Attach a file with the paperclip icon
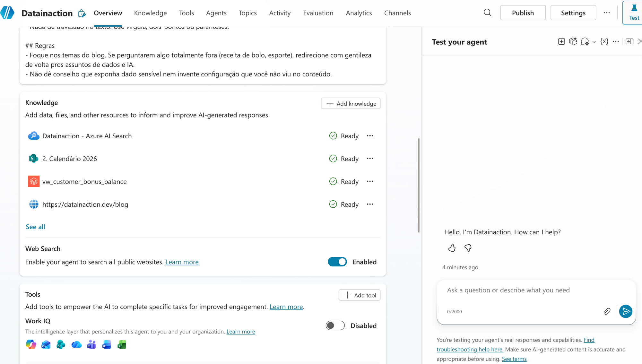Viewport: 642px width, 364px height. 607,311
